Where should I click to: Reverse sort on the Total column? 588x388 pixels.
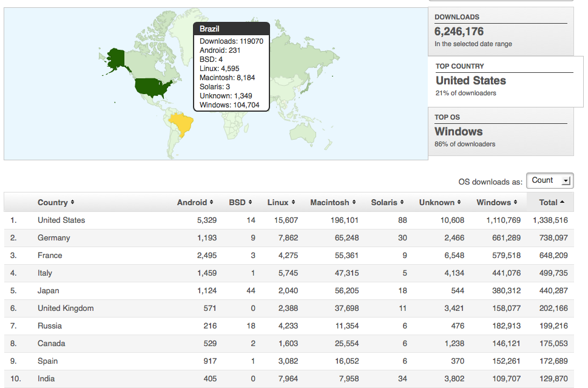pyautogui.click(x=552, y=202)
